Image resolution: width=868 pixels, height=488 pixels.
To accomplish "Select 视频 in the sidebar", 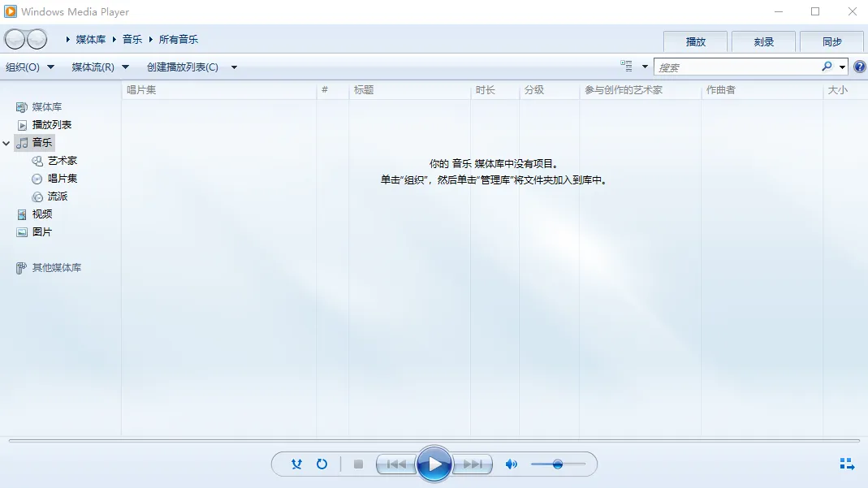I will click(x=45, y=214).
